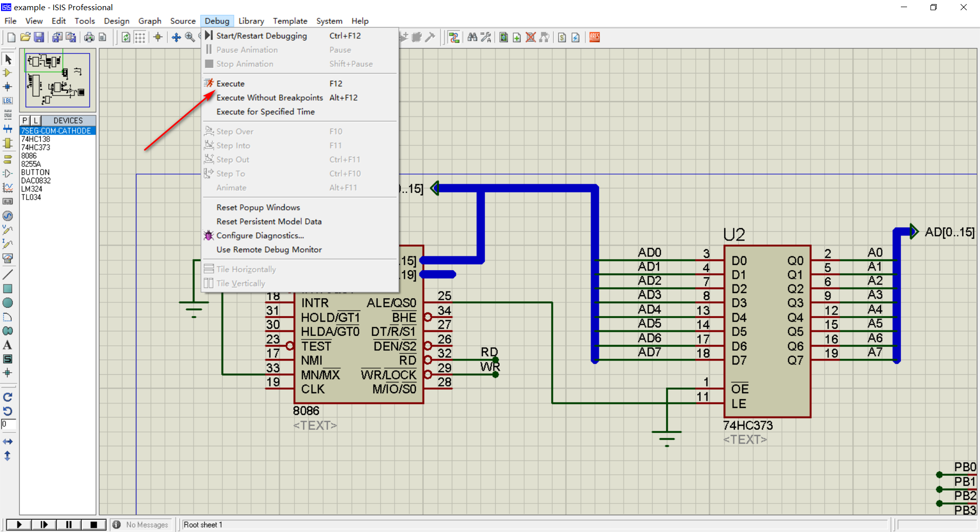Viewport: 980px width, 532px height.
Task: Choose Start/Restart Debugging menu entry
Action: click(x=300, y=36)
